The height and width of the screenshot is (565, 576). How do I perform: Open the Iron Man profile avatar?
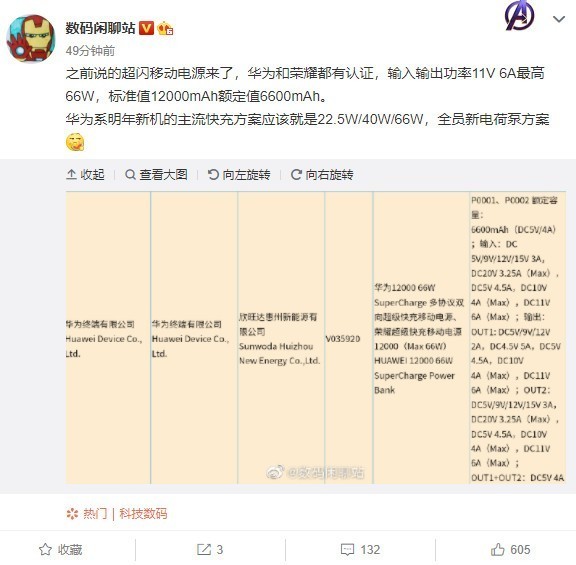(x=31, y=39)
